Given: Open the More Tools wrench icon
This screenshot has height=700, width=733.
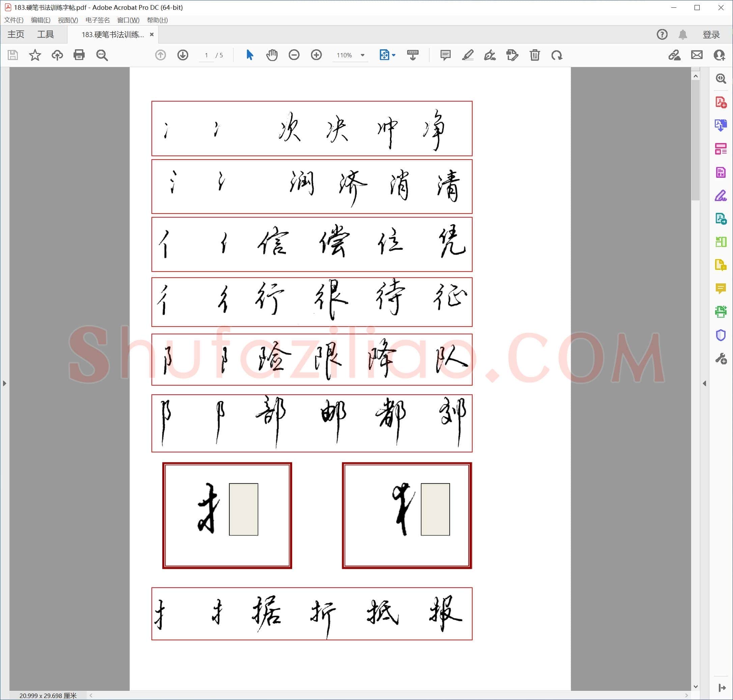Looking at the screenshot, I should click(x=721, y=359).
